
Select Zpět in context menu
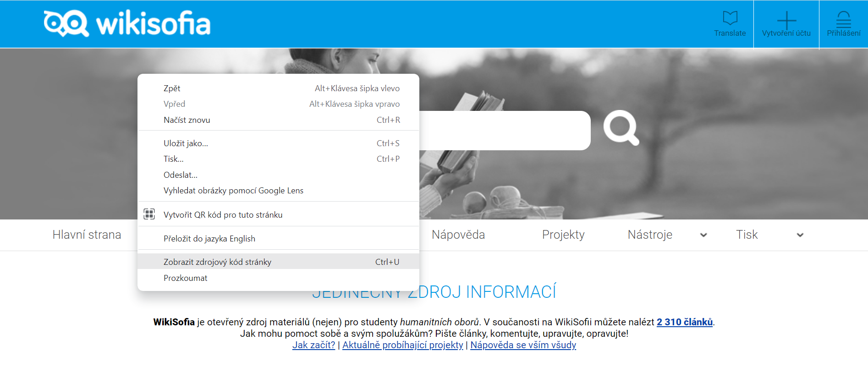click(172, 88)
